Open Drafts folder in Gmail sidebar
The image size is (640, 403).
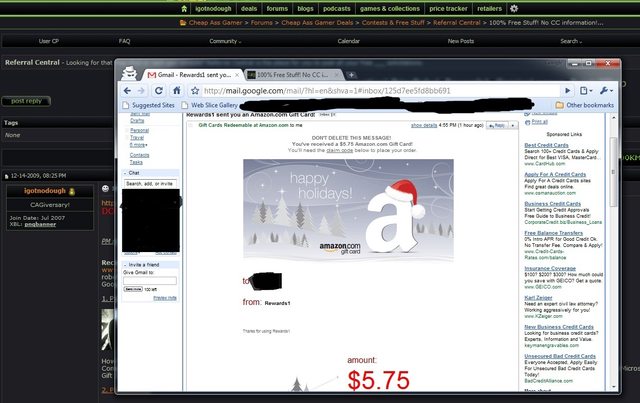pos(137,120)
